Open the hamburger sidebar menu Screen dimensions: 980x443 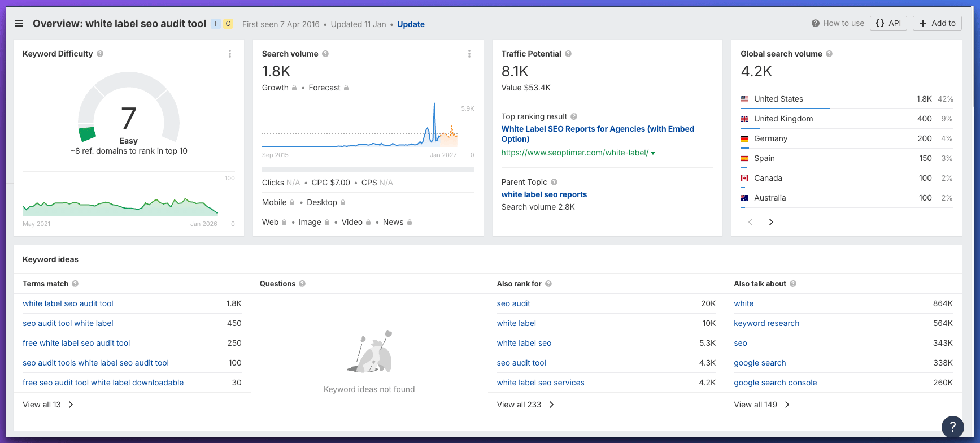pyautogui.click(x=19, y=24)
